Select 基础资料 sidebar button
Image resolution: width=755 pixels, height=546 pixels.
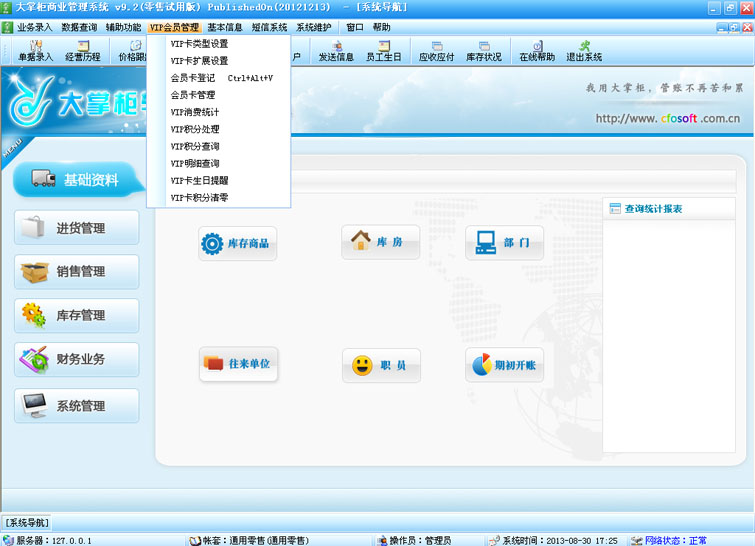(x=77, y=180)
